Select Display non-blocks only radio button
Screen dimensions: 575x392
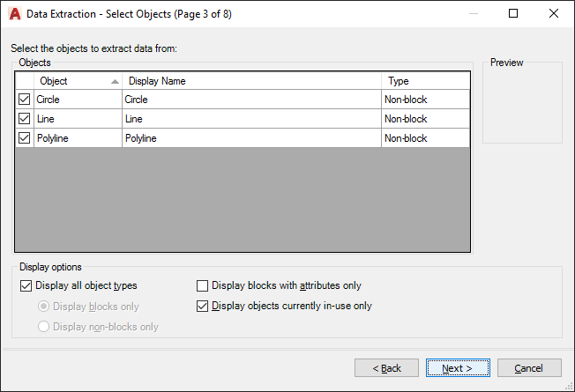coord(43,327)
